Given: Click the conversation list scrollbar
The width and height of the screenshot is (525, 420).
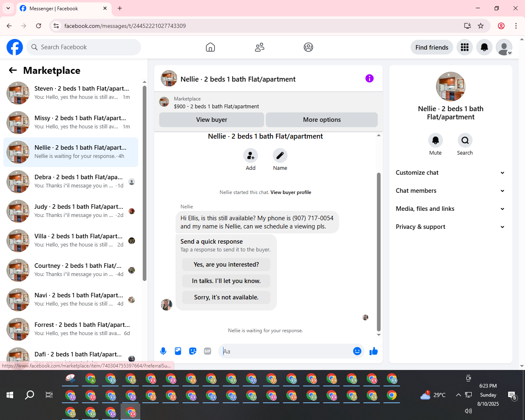Looking at the screenshot, I should 144,183.
